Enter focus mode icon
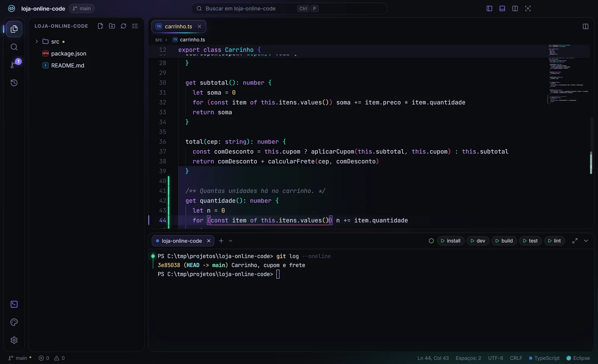This screenshot has height=364, width=598. click(x=528, y=8)
